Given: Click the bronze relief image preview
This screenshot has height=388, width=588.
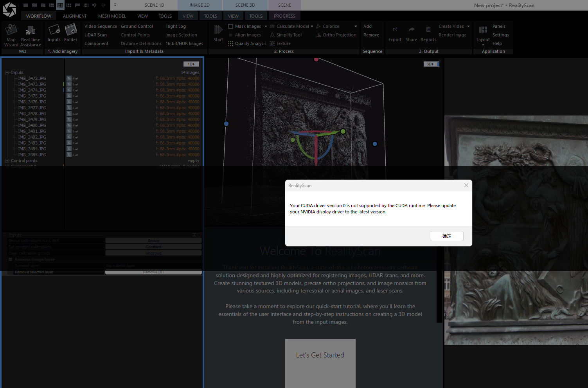Looking at the screenshot, I should [x=516, y=230].
